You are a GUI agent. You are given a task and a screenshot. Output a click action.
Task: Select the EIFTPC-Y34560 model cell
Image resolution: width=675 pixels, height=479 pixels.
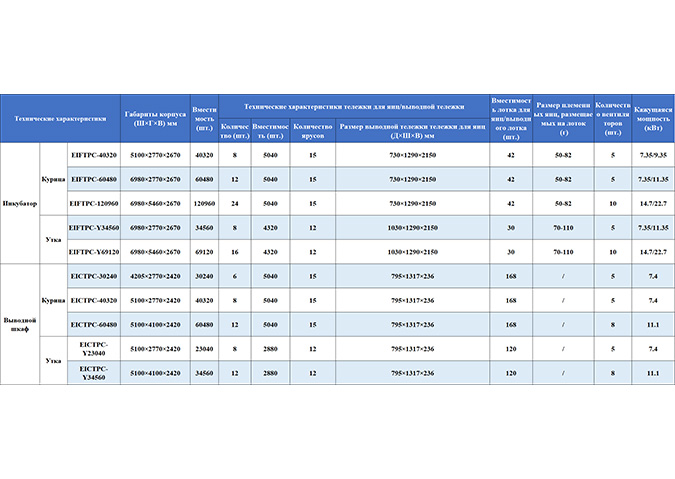94,228
